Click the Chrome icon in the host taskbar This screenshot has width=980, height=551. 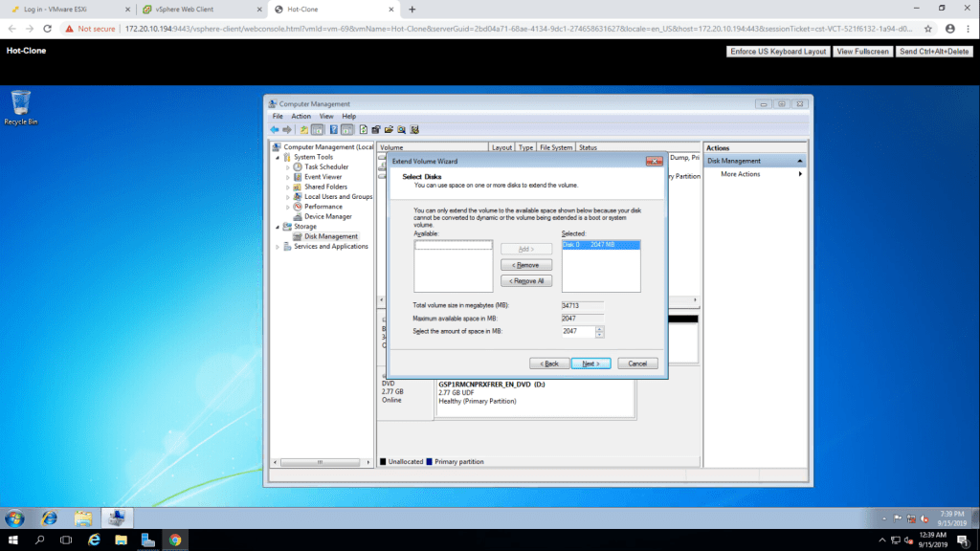[175, 540]
